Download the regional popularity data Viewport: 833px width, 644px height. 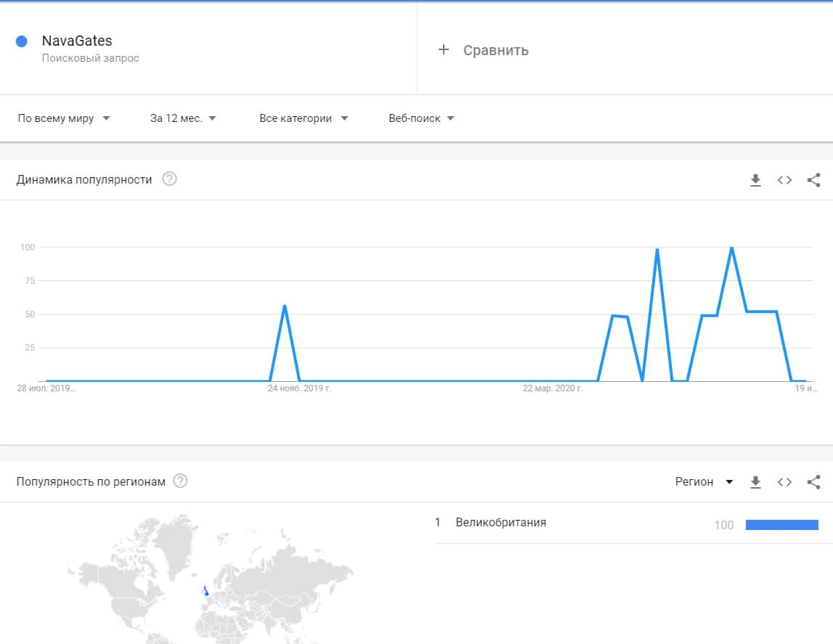pyautogui.click(x=755, y=481)
